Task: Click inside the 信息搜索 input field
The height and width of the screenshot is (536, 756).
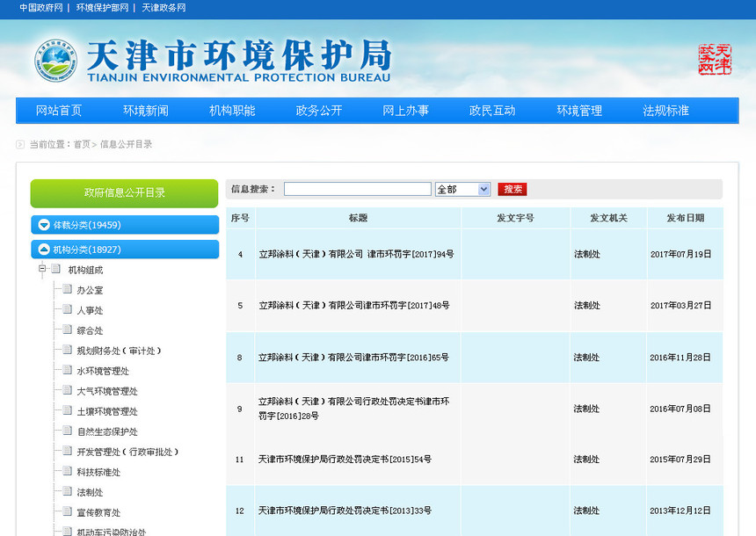Action: pyautogui.click(x=356, y=188)
